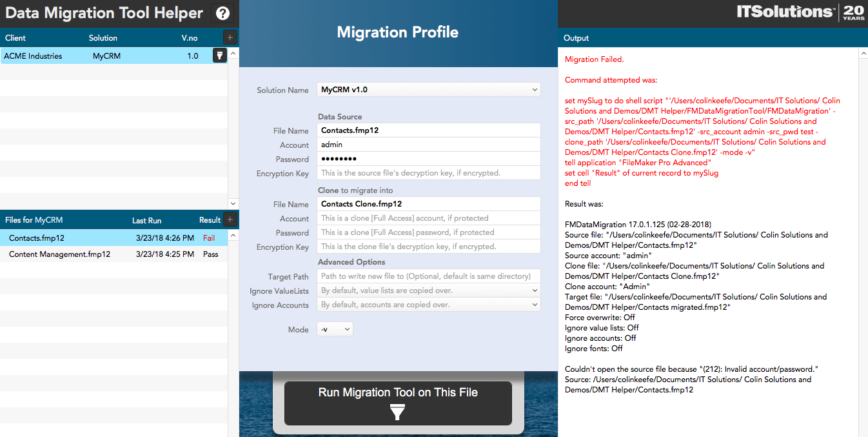
Task: Click the Solution column header
Action: (103, 38)
